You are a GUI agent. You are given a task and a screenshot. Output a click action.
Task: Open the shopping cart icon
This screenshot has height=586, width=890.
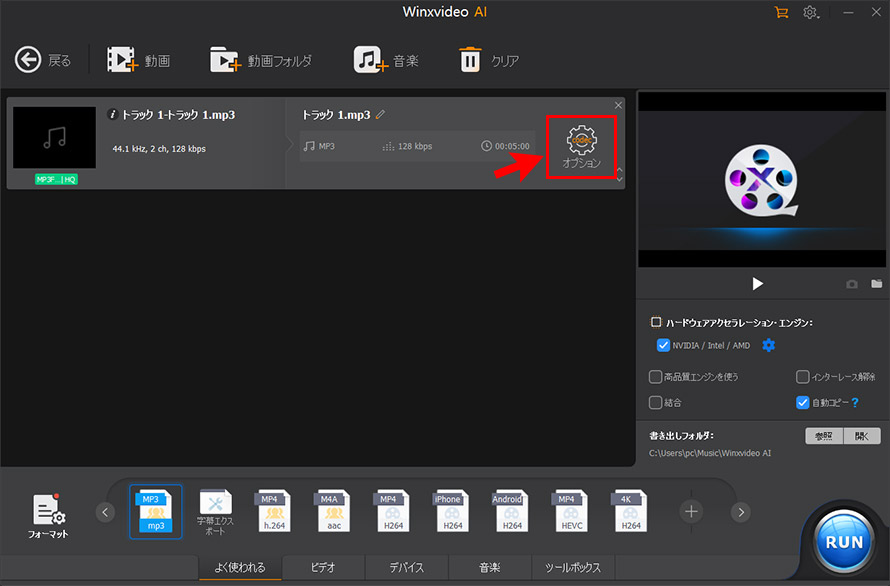point(782,12)
